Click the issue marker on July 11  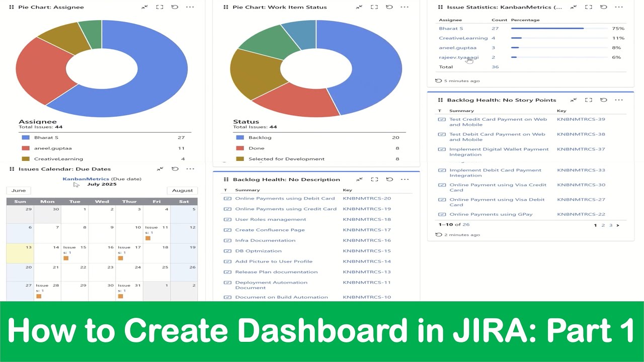pyautogui.click(x=148, y=238)
